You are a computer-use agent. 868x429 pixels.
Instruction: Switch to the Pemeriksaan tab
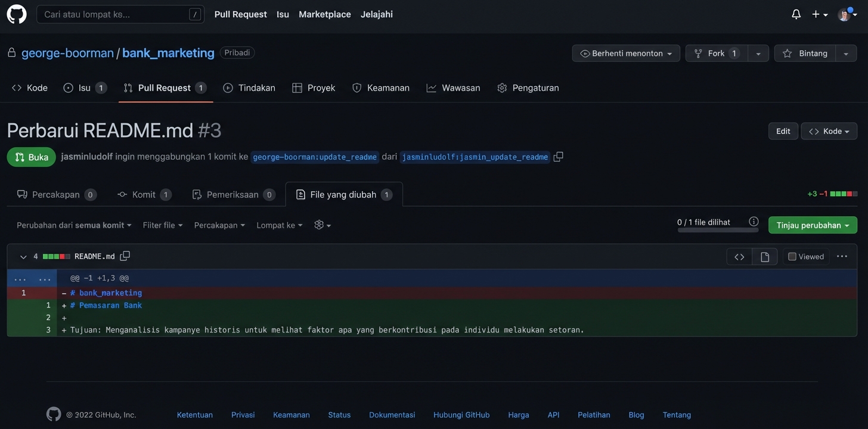(x=234, y=195)
